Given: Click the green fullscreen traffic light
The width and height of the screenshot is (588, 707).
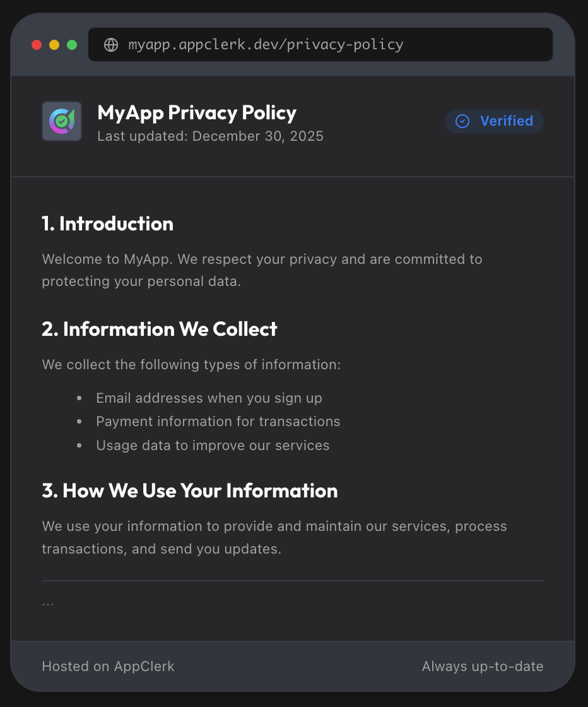Looking at the screenshot, I should (x=72, y=44).
